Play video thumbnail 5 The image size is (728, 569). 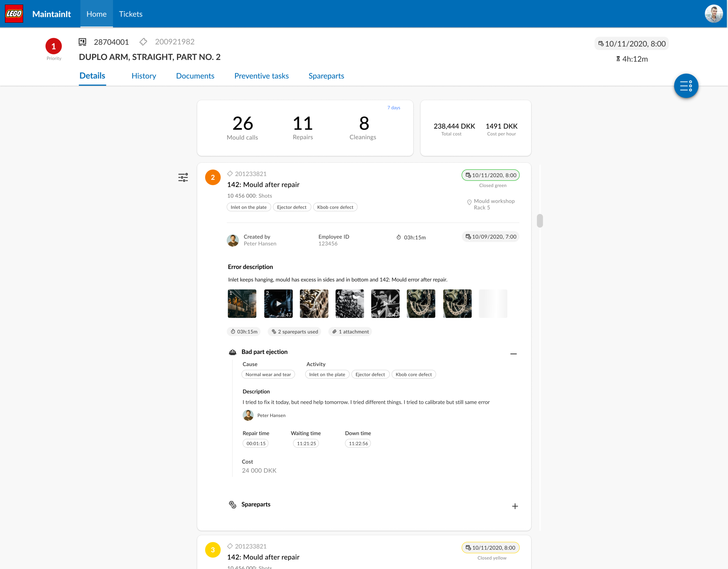[385, 304]
